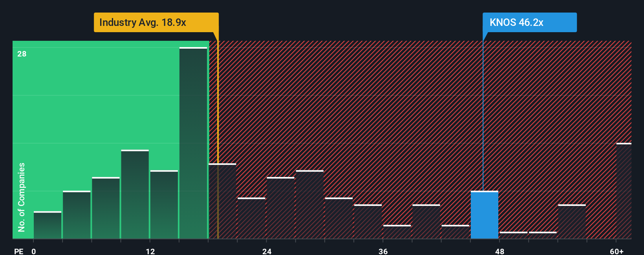Click the x-axis tick label 48
The image size is (644, 255).
pos(499,251)
